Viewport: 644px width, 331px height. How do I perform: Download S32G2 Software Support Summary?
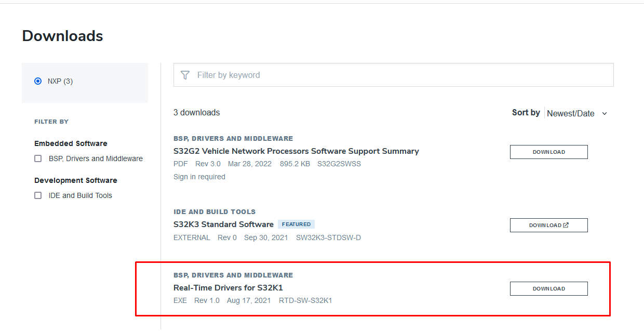(x=548, y=152)
